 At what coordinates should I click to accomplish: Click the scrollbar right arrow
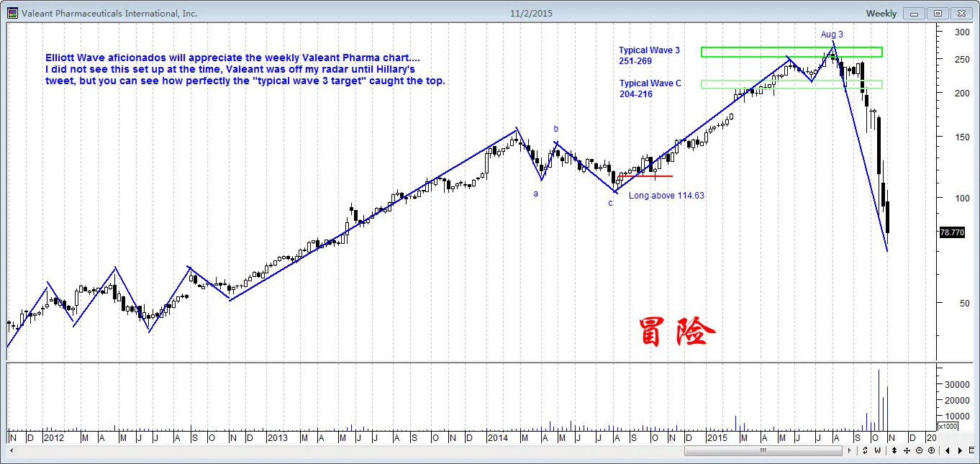849,450
